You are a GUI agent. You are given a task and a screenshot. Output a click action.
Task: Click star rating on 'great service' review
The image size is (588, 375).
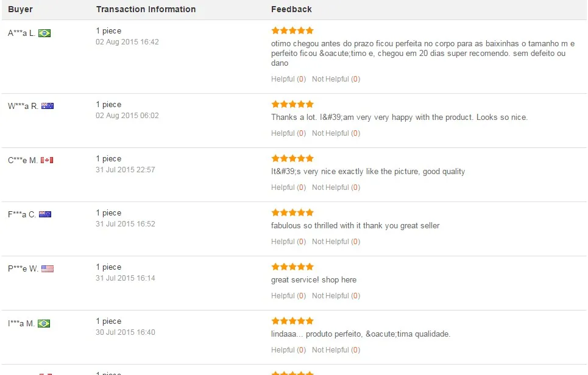coord(292,267)
